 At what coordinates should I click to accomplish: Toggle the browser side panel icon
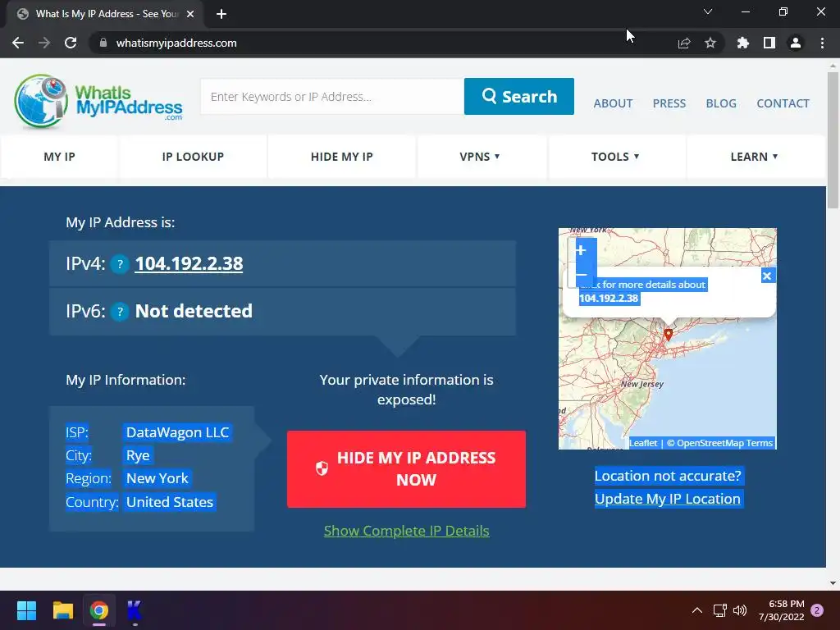click(769, 43)
